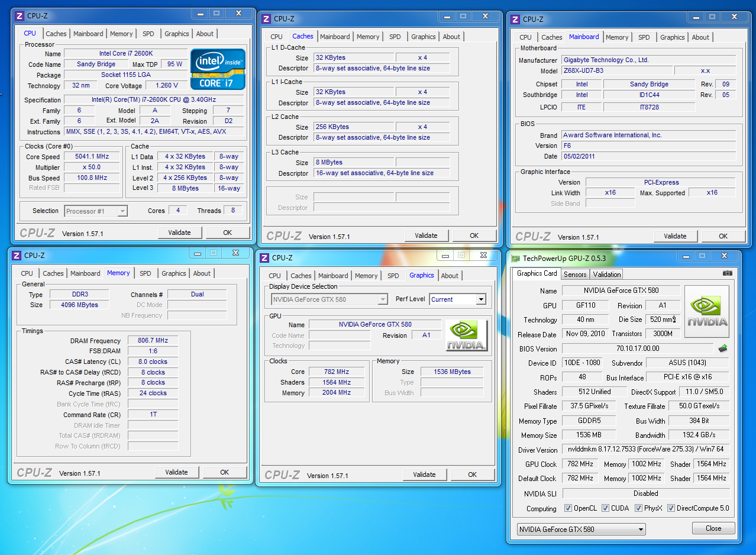Toggle the CUDA checkbox in GPU-Z
Screen dimensions: 756x555
pyautogui.click(x=605, y=508)
